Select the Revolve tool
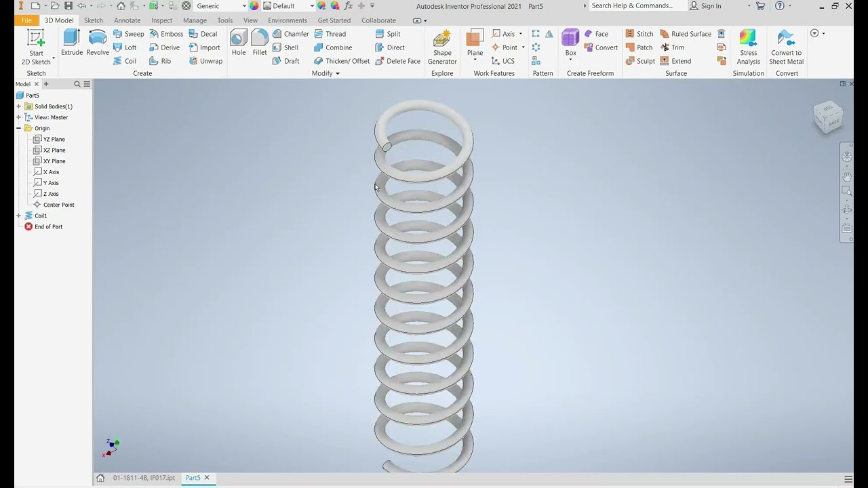The image size is (868, 488). click(98, 43)
